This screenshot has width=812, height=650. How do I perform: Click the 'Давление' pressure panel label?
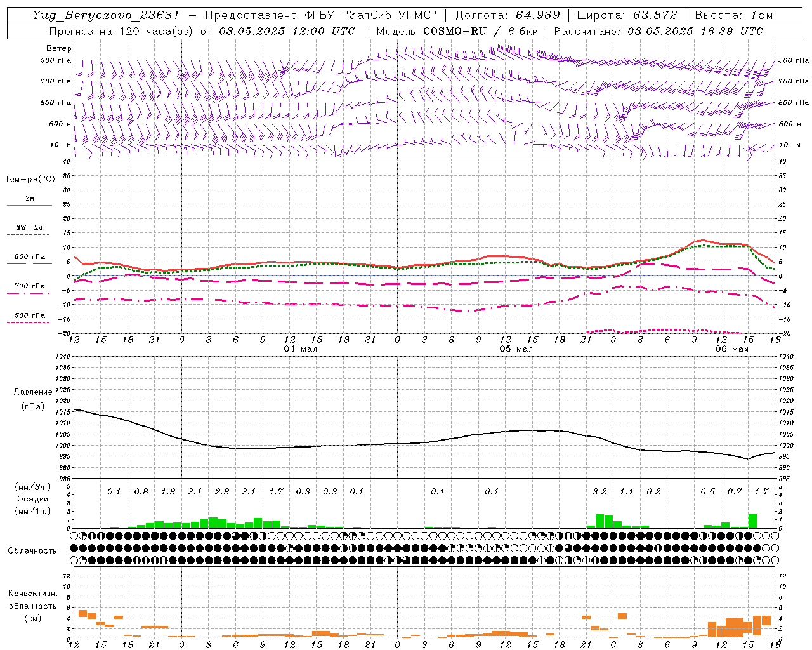click(x=33, y=392)
